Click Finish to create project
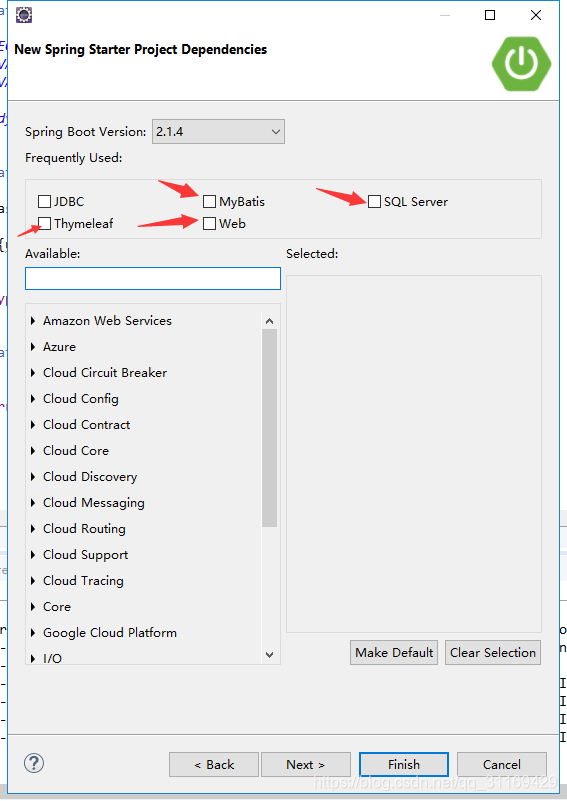This screenshot has width=567, height=801. point(404,765)
